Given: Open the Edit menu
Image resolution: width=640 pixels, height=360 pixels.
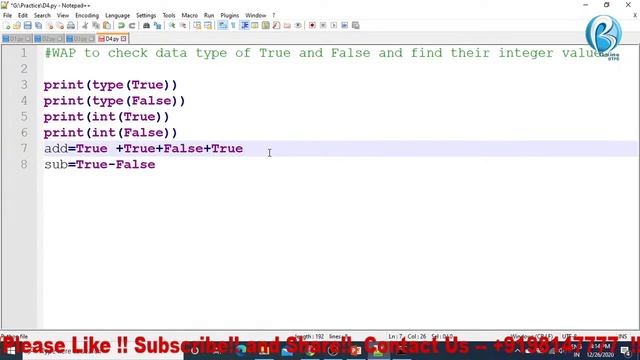Looking at the screenshot, I should point(23,16).
